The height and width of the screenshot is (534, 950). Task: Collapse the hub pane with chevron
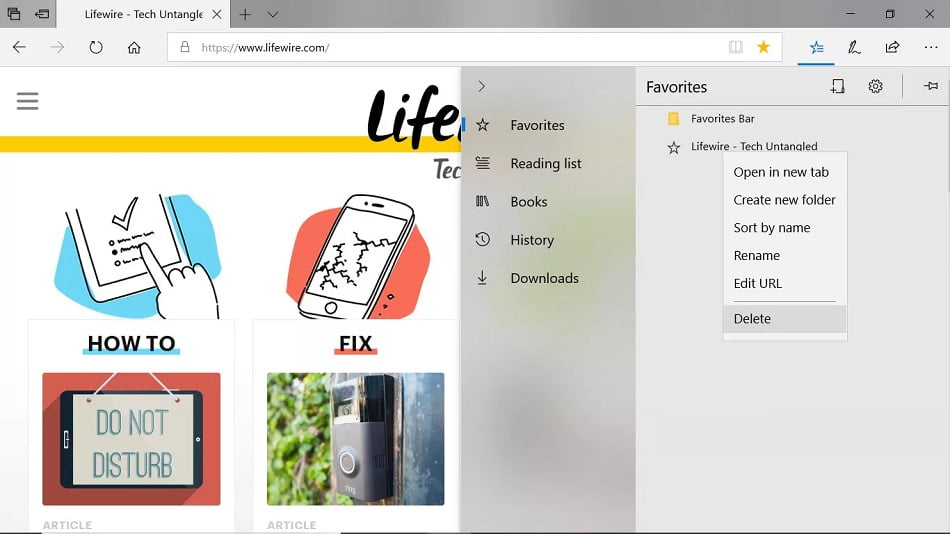482,87
